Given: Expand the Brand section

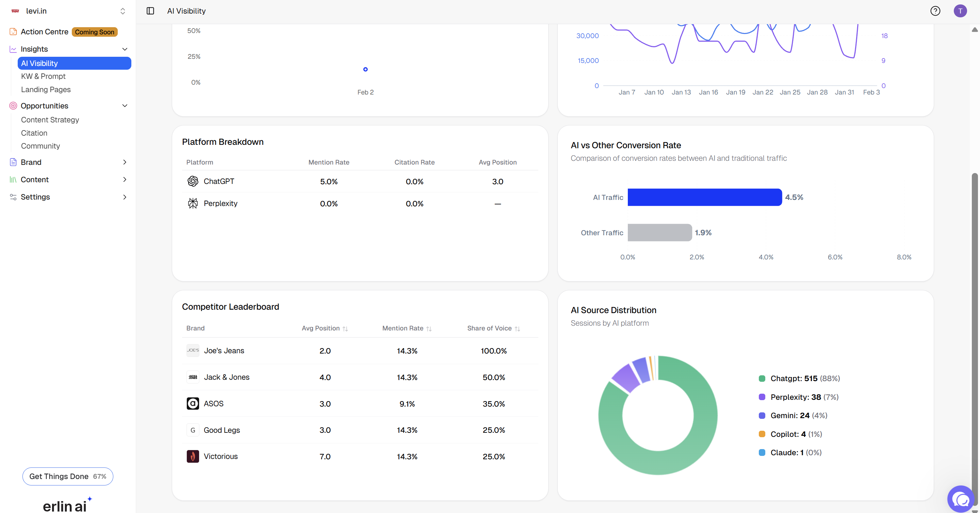Looking at the screenshot, I should pyautogui.click(x=125, y=162).
